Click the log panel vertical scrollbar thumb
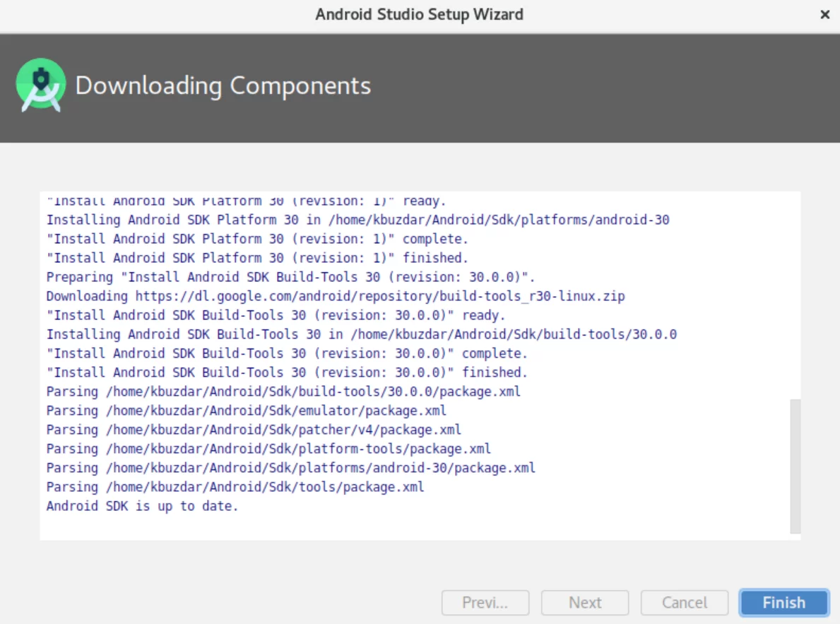Viewport: 840px width, 624px height. (795, 466)
